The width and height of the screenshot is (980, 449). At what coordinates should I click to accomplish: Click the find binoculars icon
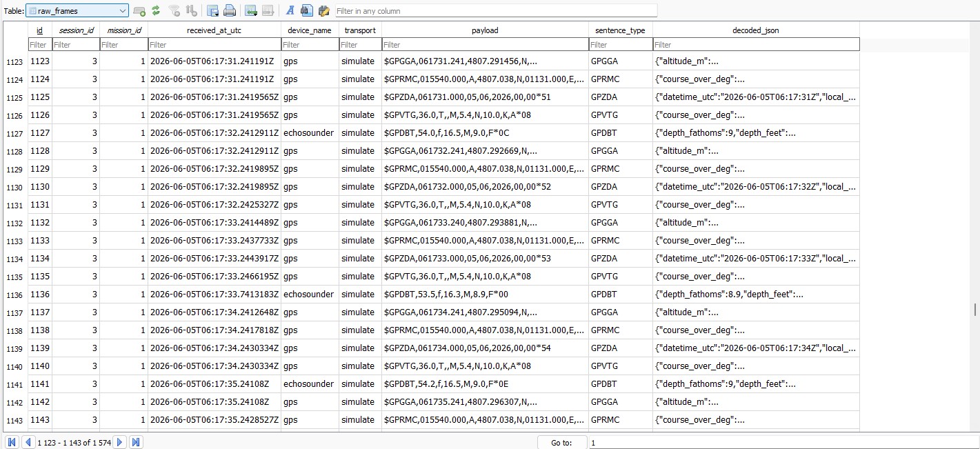click(307, 11)
